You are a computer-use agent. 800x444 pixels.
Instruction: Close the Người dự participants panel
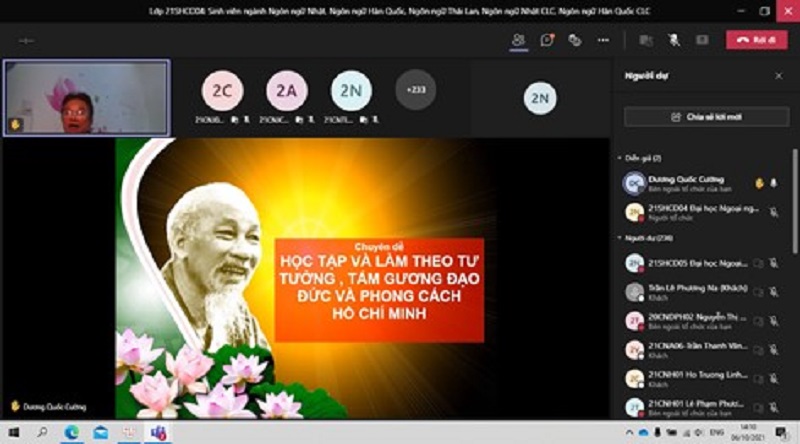coord(778,75)
